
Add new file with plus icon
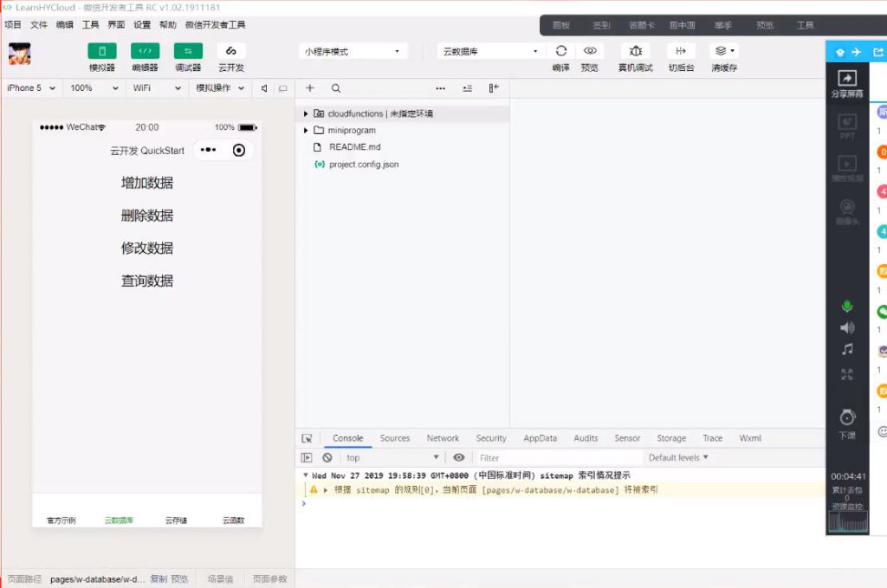tap(310, 88)
